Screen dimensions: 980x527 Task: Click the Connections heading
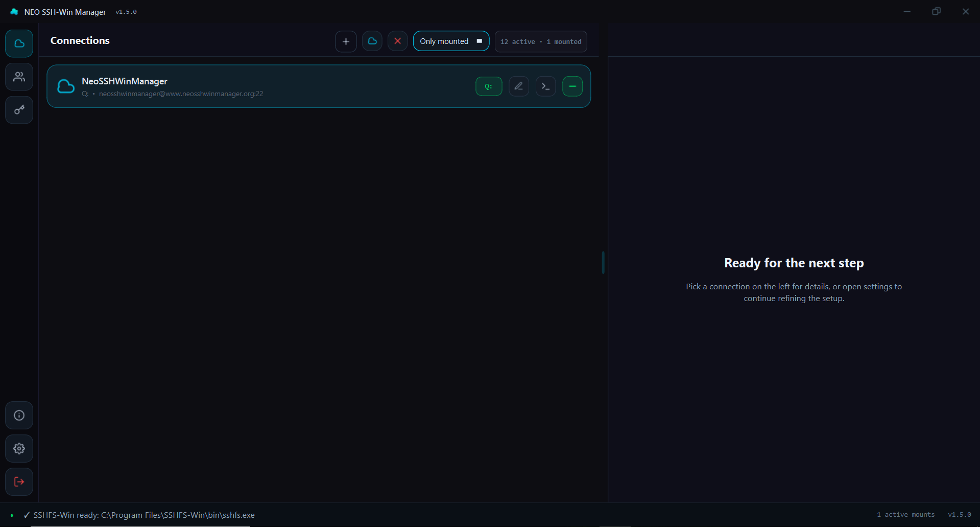[80, 40]
